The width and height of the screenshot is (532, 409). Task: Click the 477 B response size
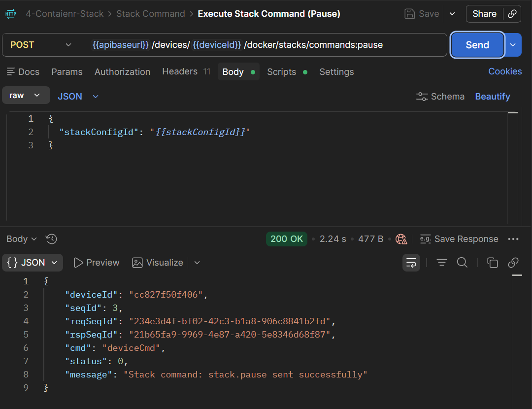tap(370, 239)
